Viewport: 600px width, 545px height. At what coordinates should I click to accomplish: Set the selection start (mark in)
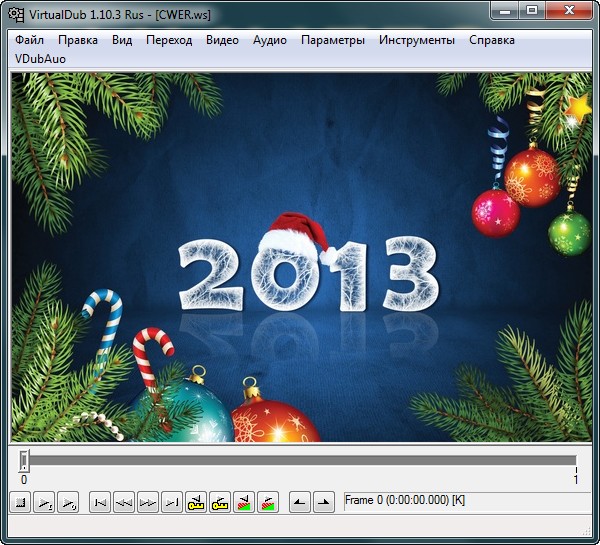click(x=300, y=502)
